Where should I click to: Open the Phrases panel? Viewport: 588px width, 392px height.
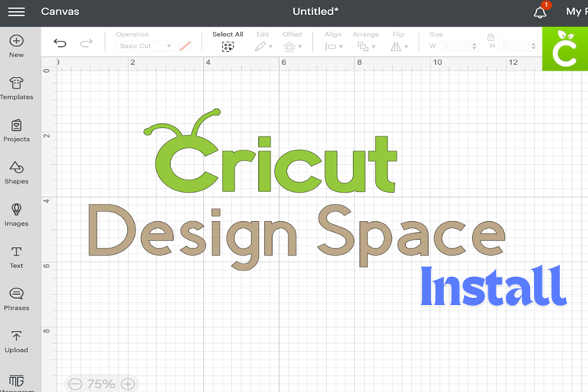(x=16, y=299)
